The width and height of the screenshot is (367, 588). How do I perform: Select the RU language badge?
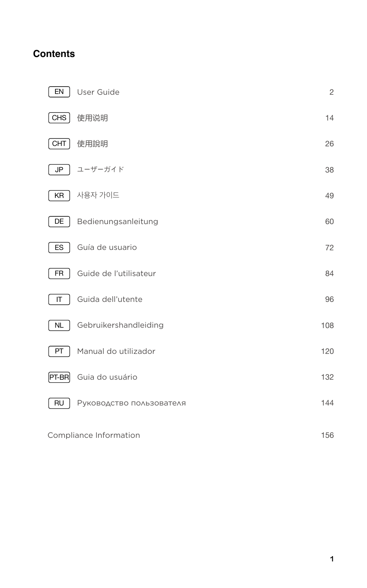[x=59, y=403]
